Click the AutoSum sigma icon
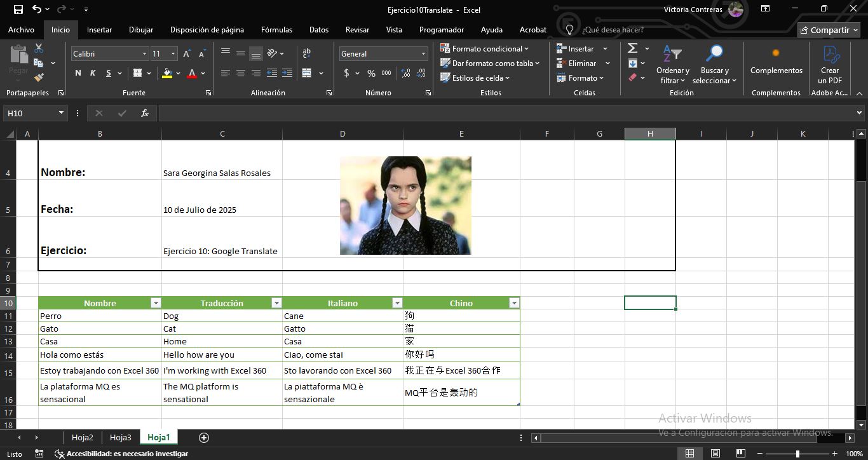The height and width of the screenshot is (460, 868). (x=633, y=48)
